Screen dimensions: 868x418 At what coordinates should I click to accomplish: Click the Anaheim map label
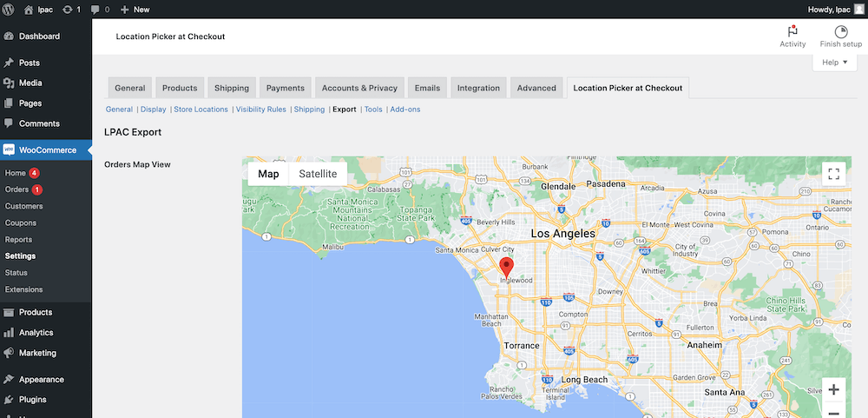tap(704, 345)
